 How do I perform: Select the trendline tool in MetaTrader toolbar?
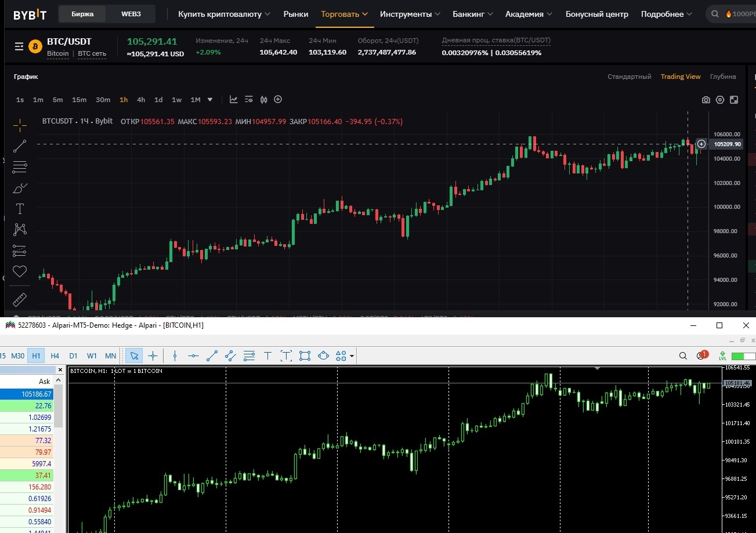pyautogui.click(x=212, y=356)
